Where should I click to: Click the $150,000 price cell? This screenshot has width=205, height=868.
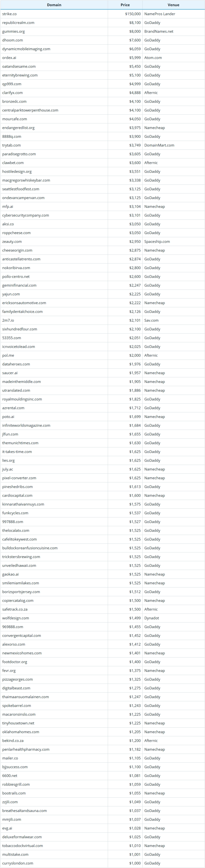[132, 14]
